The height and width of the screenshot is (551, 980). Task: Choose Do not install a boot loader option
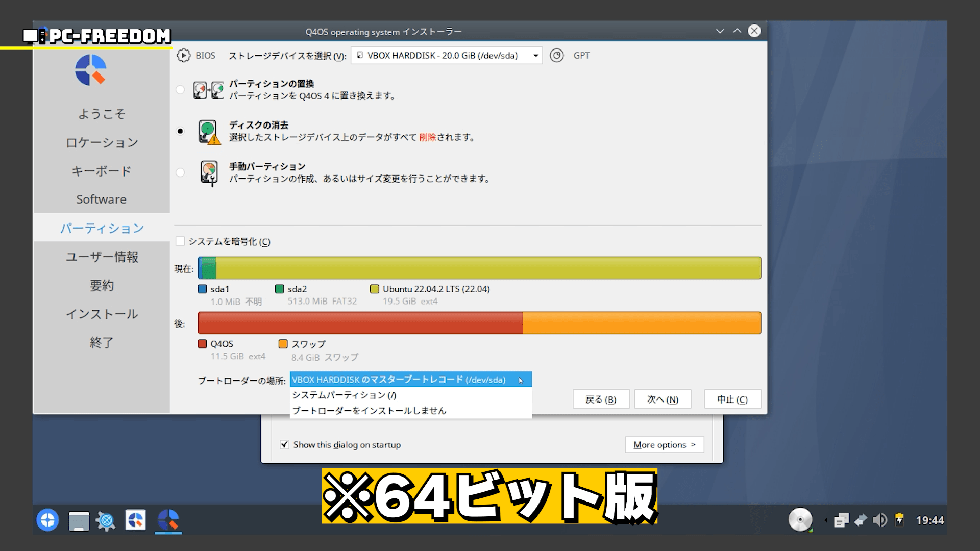pos(369,411)
